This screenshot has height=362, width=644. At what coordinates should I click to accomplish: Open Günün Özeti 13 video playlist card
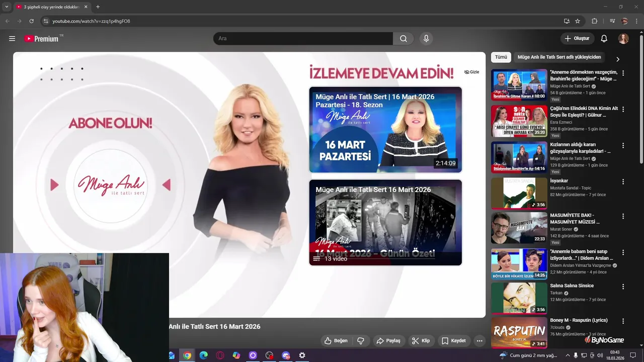click(385, 222)
